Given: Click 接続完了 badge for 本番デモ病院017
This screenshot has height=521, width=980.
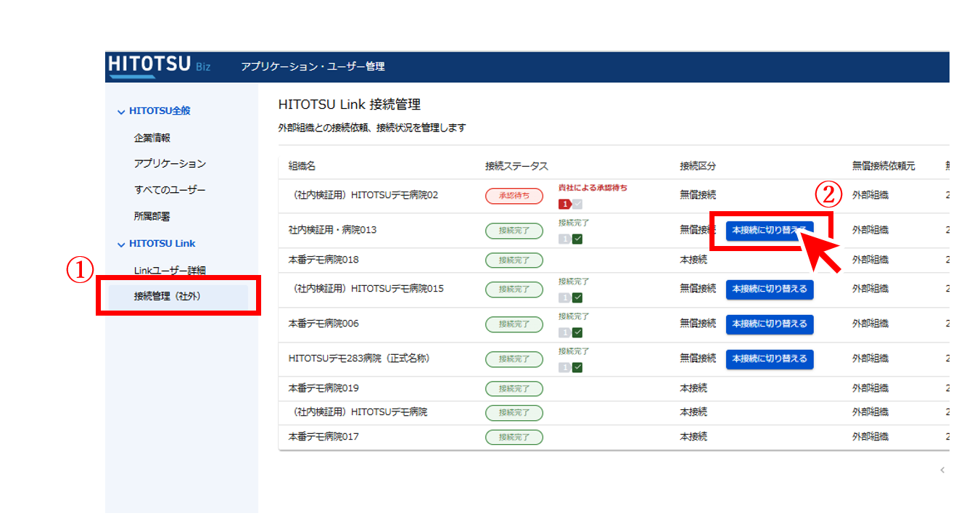Looking at the screenshot, I should tap(514, 438).
